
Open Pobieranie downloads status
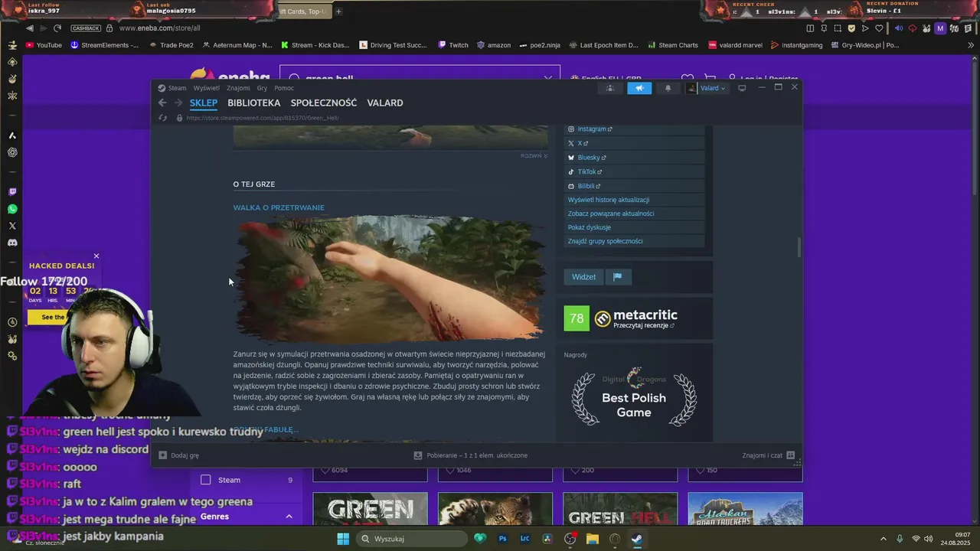(471, 455)
